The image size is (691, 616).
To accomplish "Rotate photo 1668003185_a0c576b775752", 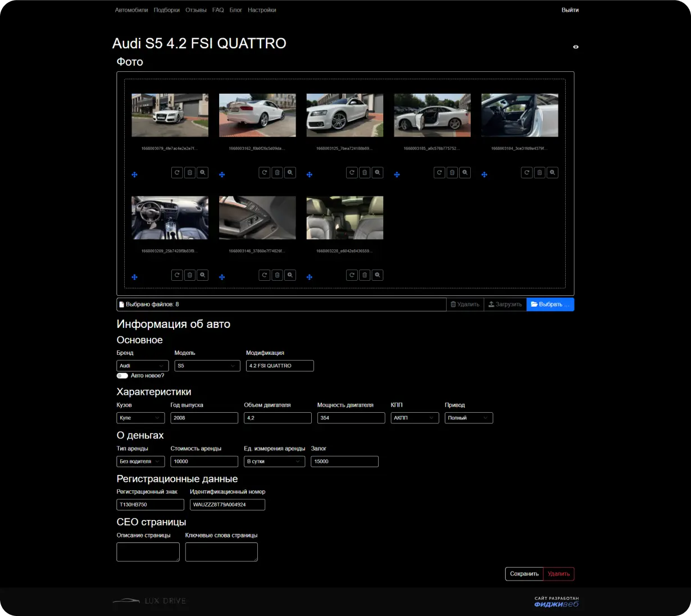I will (439, 172).
